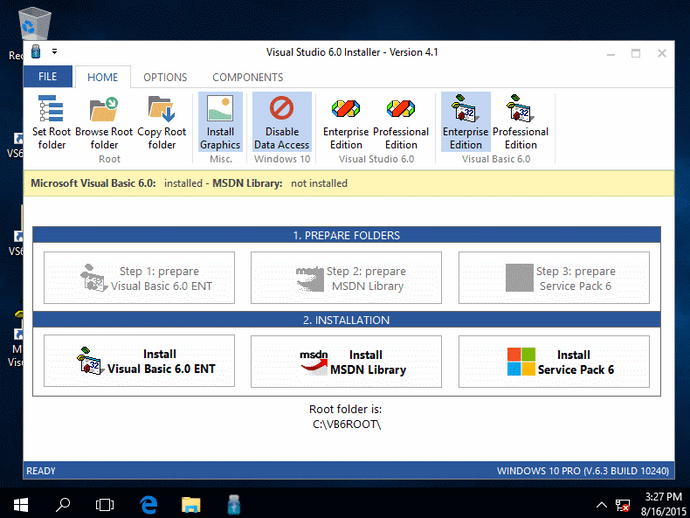Switch to the OPTIONS tab
Screen dimensions: 690x518
(165, 77)
